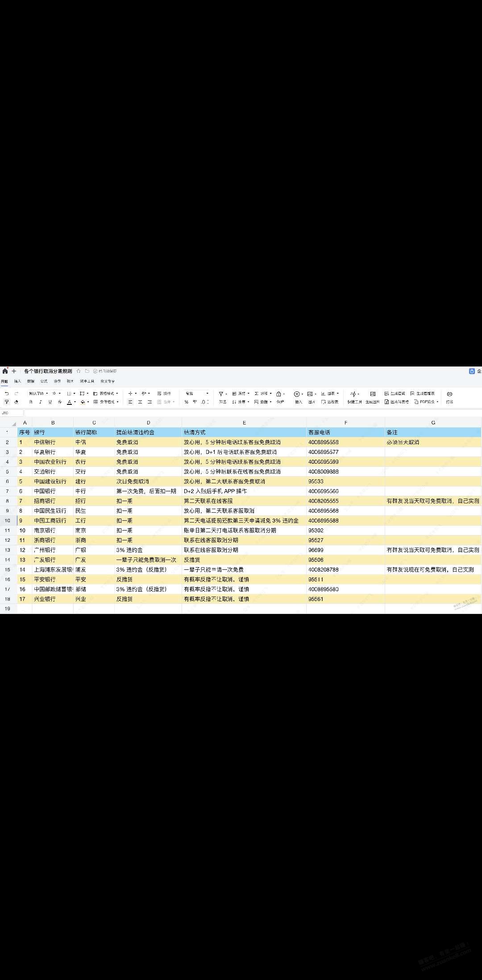Open the 默认字体 font dropdown
The width and height of the screenshot is (482, 980).
coord(38,393)
